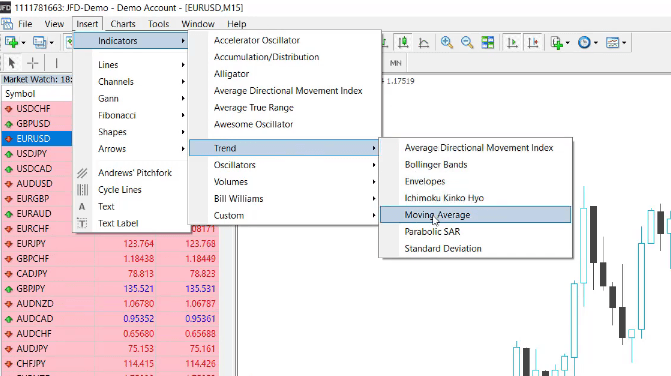Choose Alligator indicator
671x376 pixels.
point(285,74)
